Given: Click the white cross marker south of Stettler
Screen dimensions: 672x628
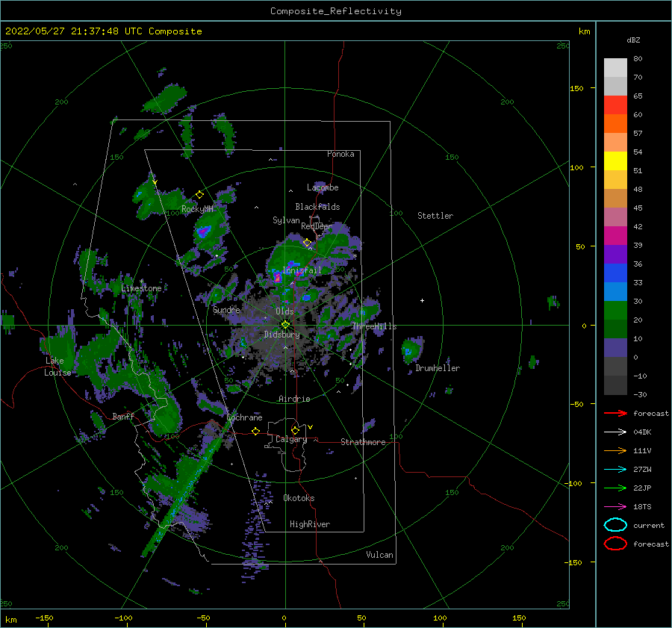Looking at the screenshot, I should [422, 300].
